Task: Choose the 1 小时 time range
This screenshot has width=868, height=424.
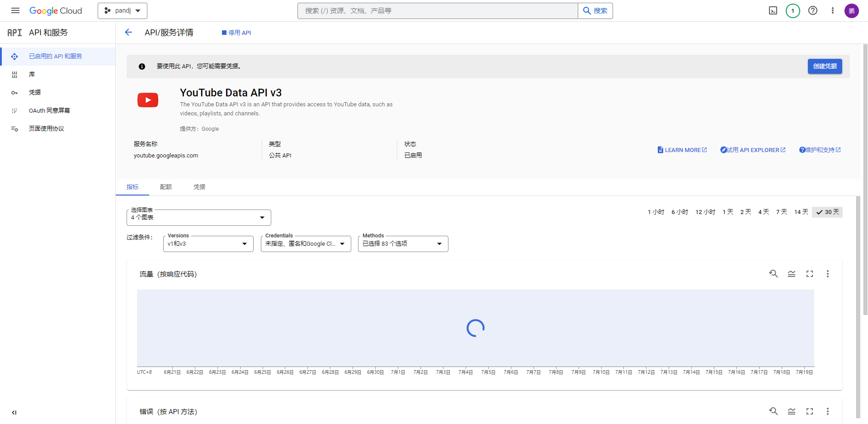Action: pos(656,212)
